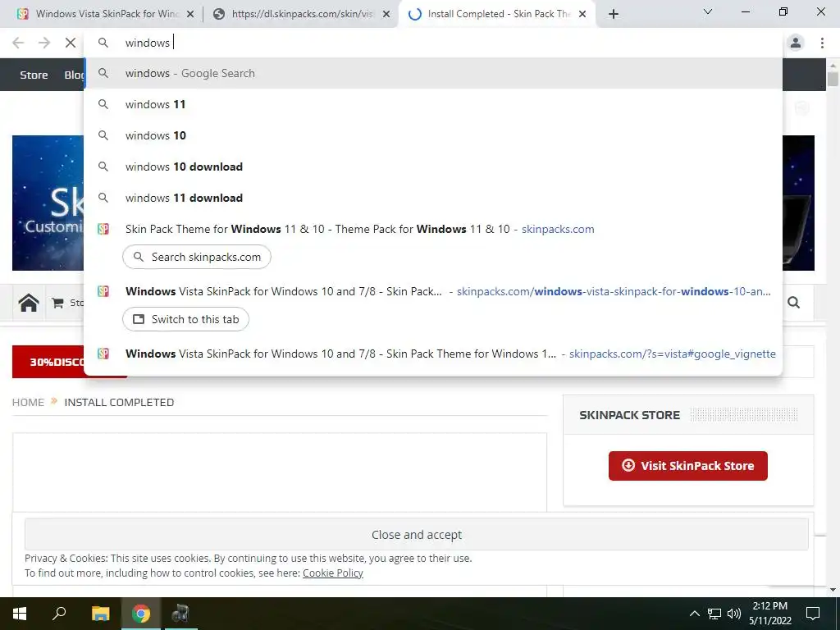Click Close and accept cookies button

pos(416,535)
